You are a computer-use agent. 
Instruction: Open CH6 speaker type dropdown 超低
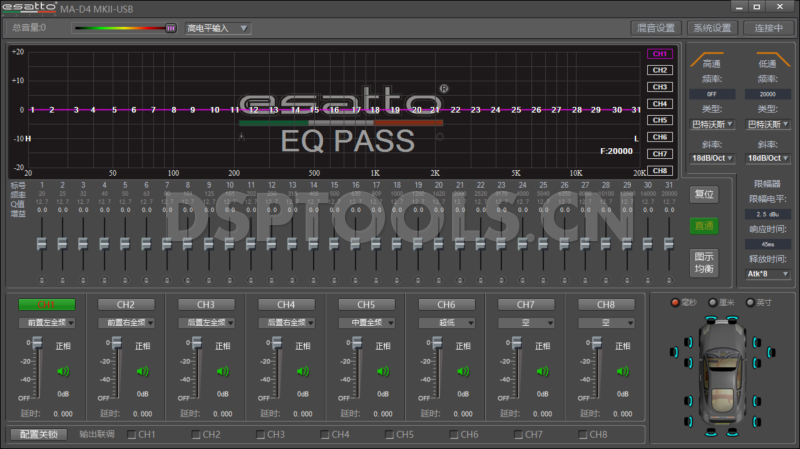[447, 322]
